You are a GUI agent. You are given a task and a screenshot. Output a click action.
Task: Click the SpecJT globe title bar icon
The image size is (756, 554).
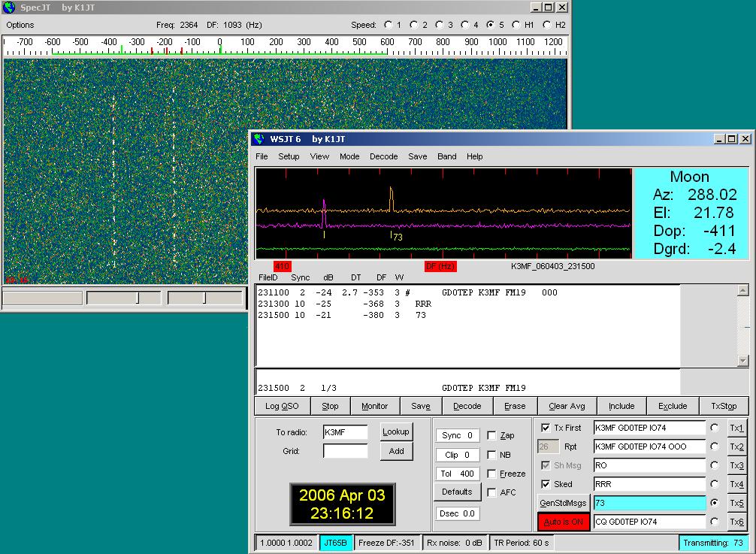coord(9,7)
